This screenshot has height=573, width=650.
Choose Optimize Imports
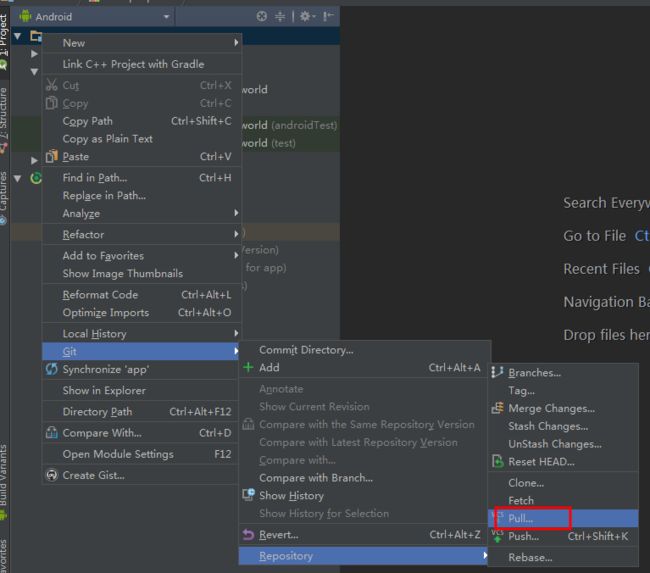point(141,313)
